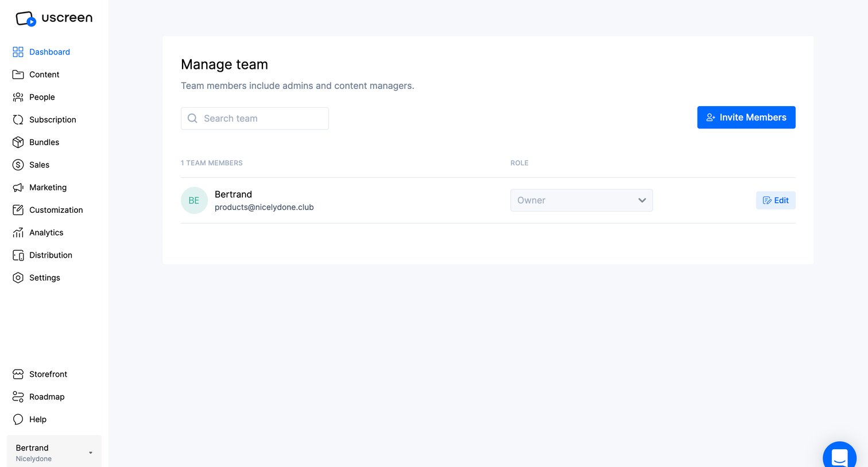Select the Customization menu label
This screenshot has width=868, height=467.
pyautogui.click(x=56, y=210)
